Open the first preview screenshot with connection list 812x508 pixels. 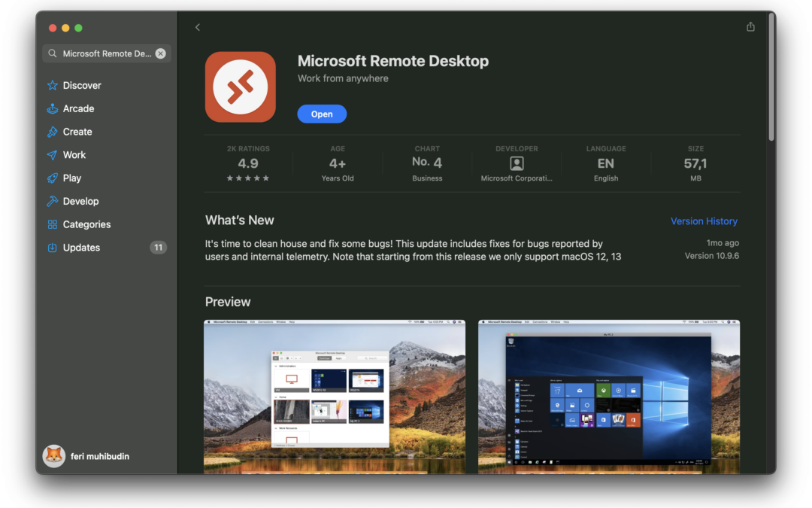click(335, 397)
